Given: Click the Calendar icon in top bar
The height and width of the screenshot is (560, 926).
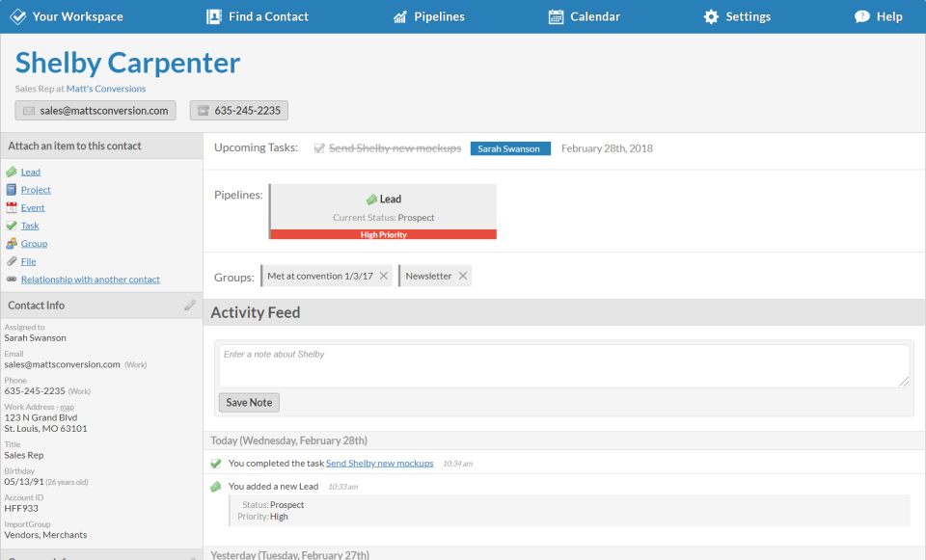Looking at the screenshot, I should pos(556,16).
